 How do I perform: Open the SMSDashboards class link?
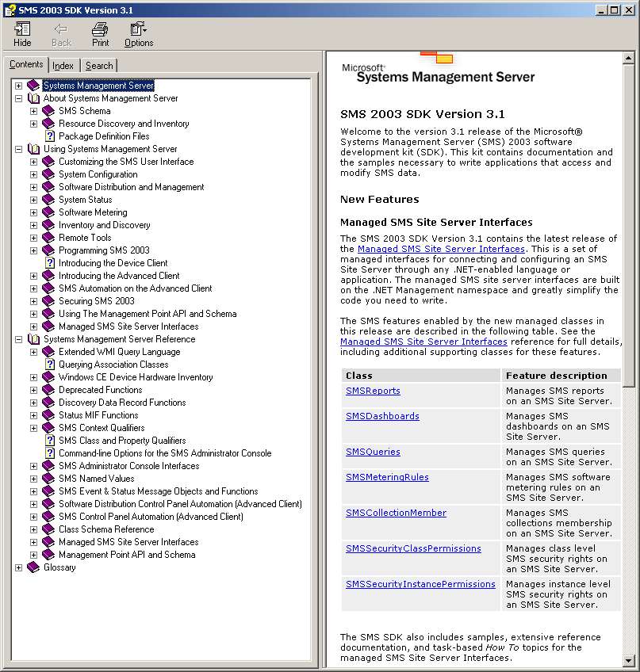point(382,416)
